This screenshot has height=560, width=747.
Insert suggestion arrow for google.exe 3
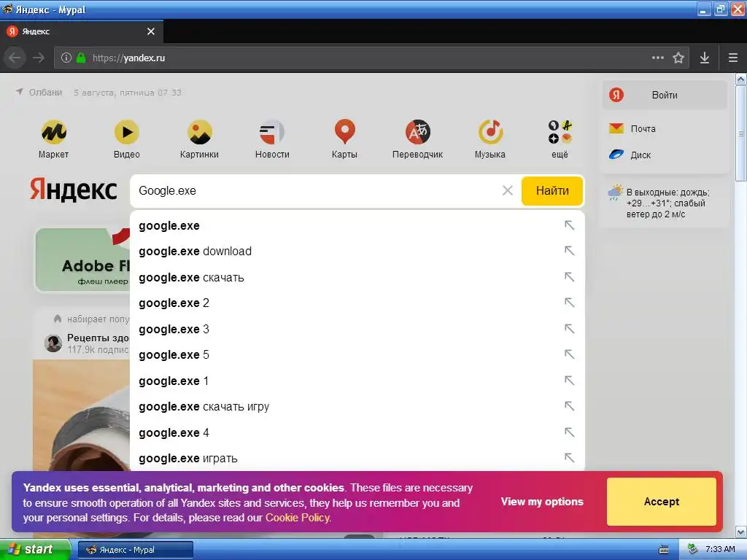tap(569, 329)
